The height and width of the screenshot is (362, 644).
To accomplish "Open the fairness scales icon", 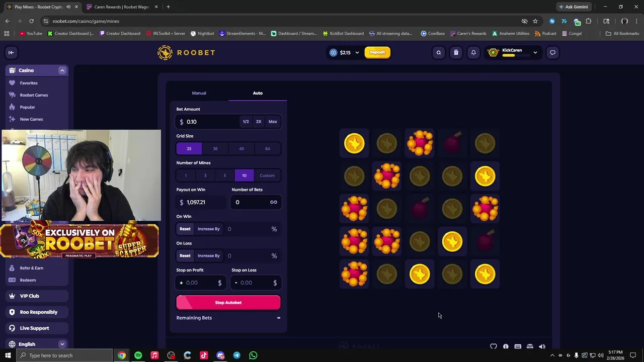I will pos(530,346).
